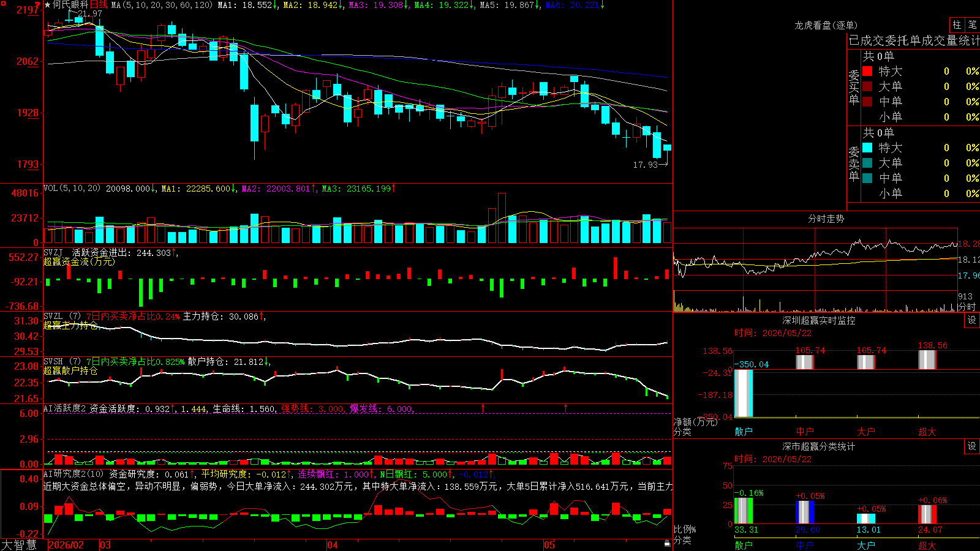980x551 pixels.
Task: Click the 超大 138.56 bar in 实时监控
Action: coord(927,359)
